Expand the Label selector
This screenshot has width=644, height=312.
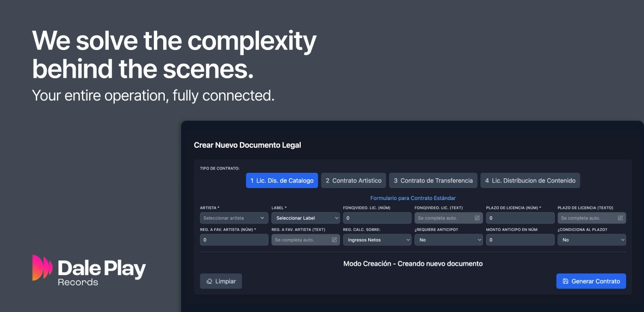[x=305, y=218]
